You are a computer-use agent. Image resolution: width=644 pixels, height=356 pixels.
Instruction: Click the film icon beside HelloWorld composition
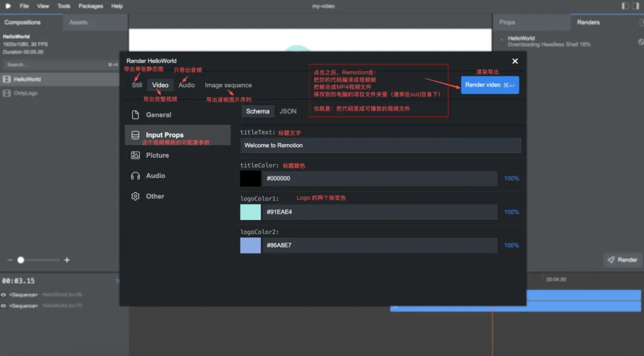click(x=7, y=79)
